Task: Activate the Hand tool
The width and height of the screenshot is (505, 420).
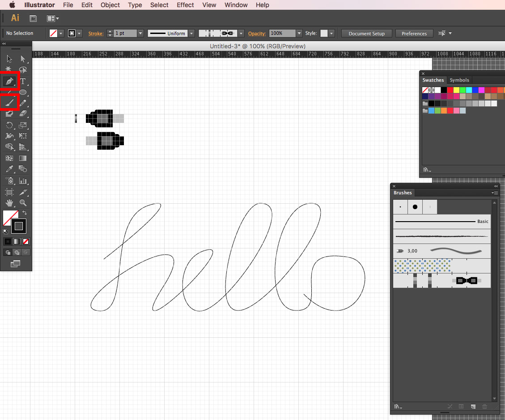Action: (9, 203)
